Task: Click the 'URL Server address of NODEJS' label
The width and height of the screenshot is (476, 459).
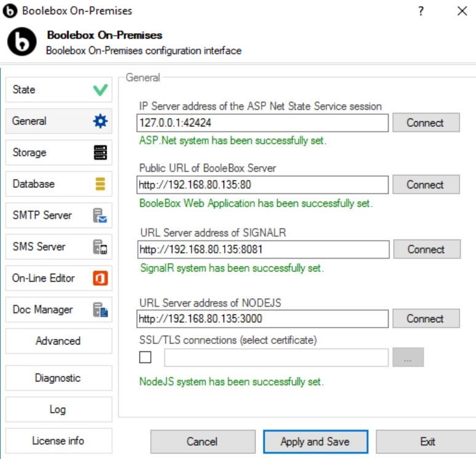Action: [x=210, y=303]
